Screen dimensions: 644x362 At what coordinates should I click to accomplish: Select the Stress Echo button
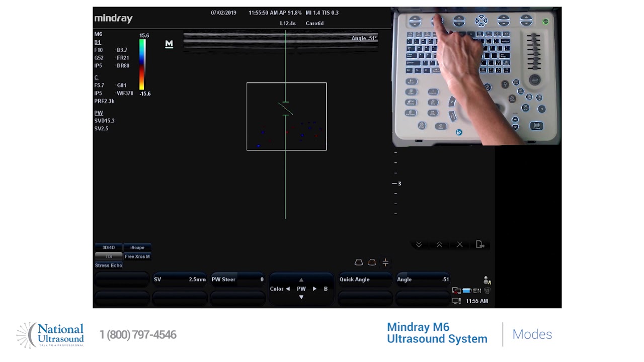click(109, 265)
